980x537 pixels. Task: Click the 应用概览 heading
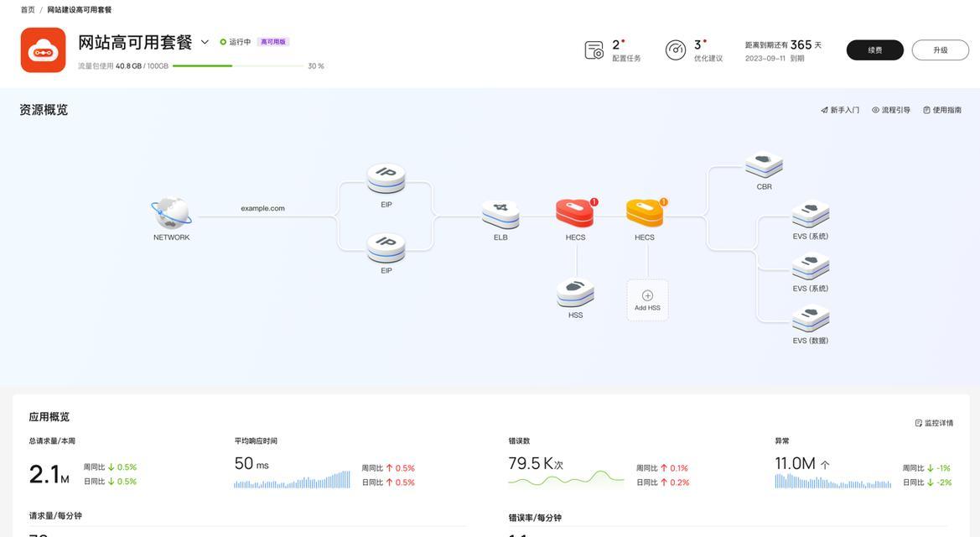(x=49, y=417)
